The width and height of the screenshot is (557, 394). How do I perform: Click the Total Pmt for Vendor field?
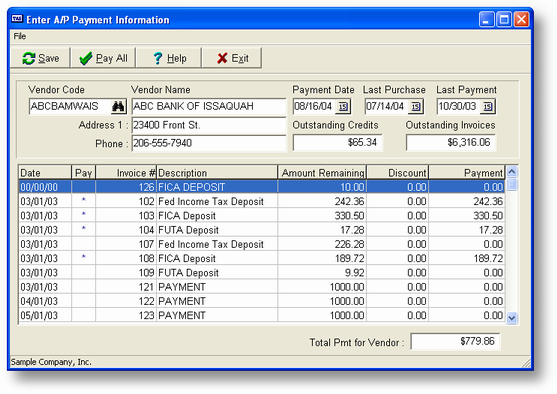[x=455, y=341]
